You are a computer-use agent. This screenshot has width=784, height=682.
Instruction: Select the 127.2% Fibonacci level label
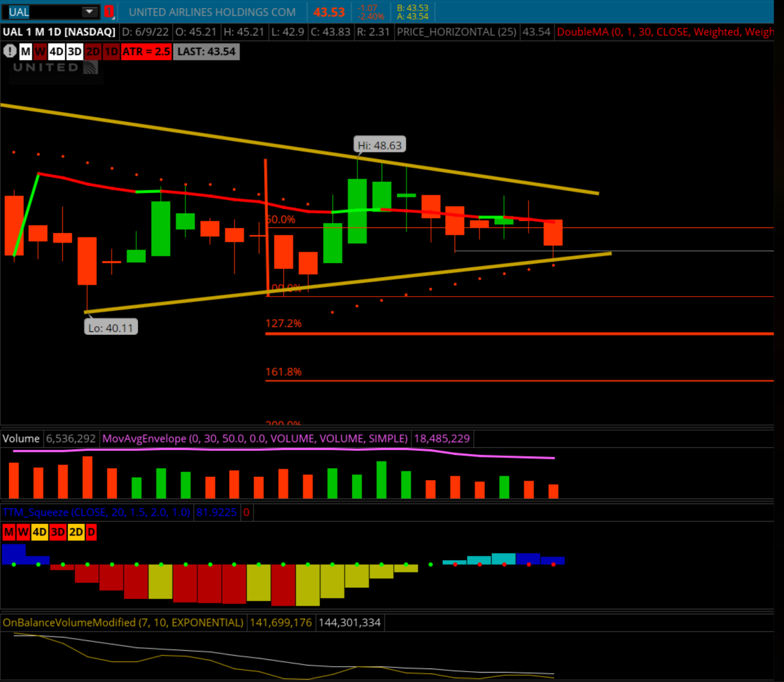283,324
